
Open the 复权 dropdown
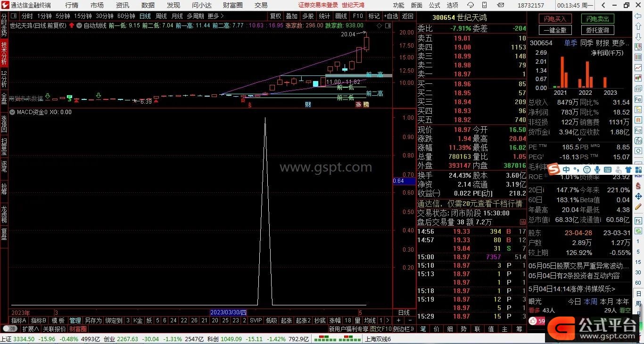point(275,16)
